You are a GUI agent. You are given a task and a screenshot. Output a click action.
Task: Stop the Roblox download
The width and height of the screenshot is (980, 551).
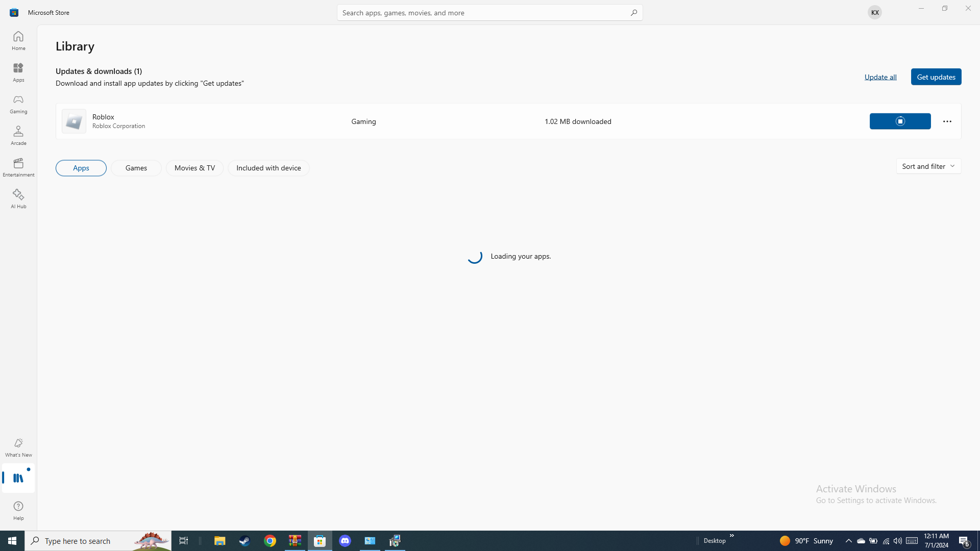tap(900, 121)
